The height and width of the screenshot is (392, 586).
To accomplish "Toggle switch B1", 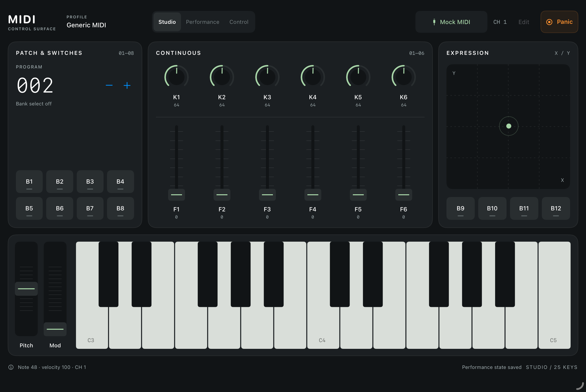I will point(29,182).
